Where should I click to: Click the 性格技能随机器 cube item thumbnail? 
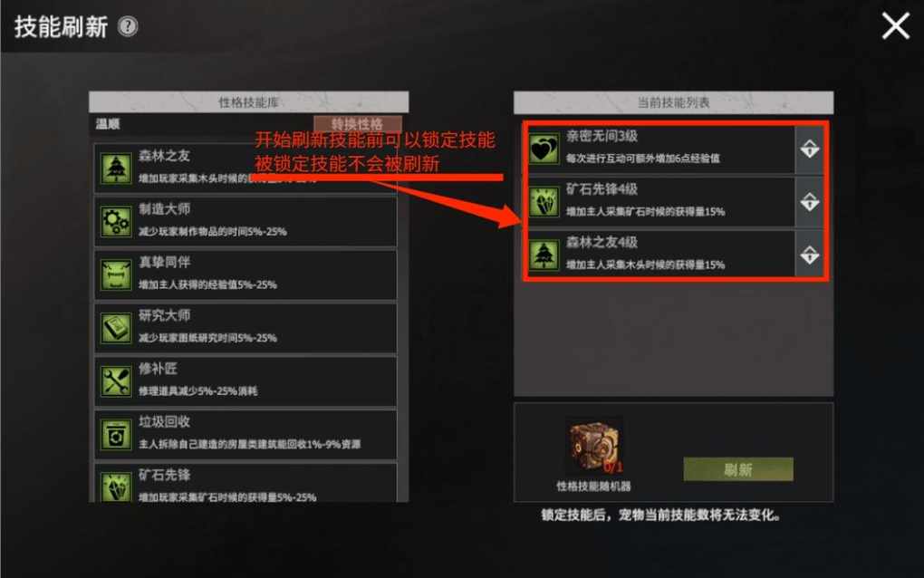594,446
